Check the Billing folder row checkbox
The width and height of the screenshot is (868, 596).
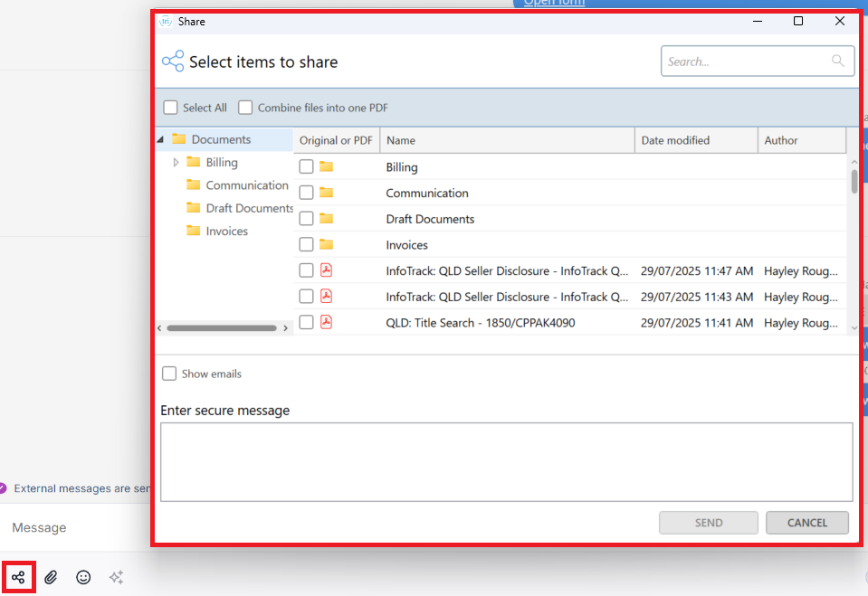(306, 166)
